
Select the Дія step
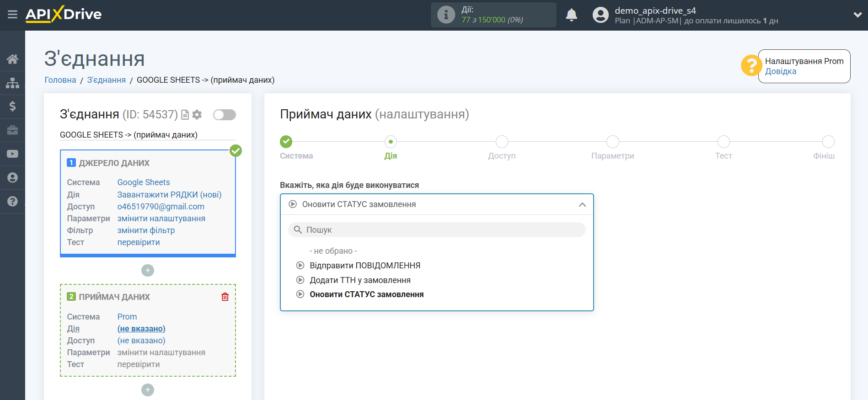point(391,142)
